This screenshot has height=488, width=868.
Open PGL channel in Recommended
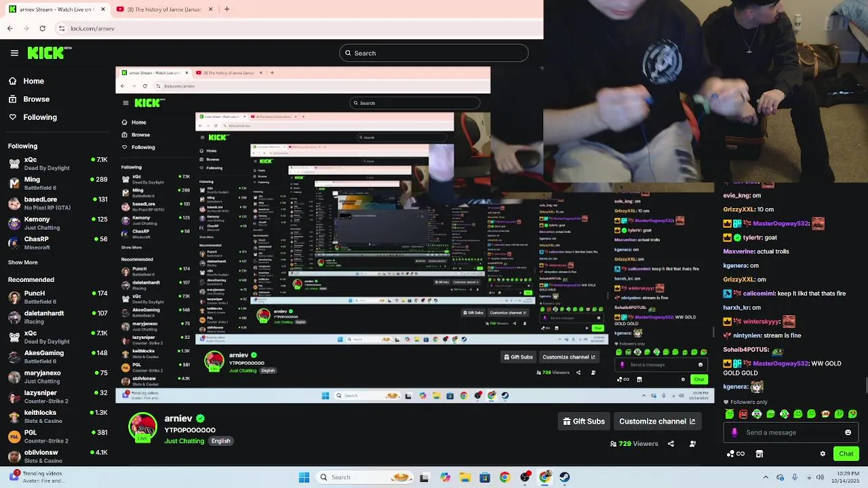click(x=58, y=436)
